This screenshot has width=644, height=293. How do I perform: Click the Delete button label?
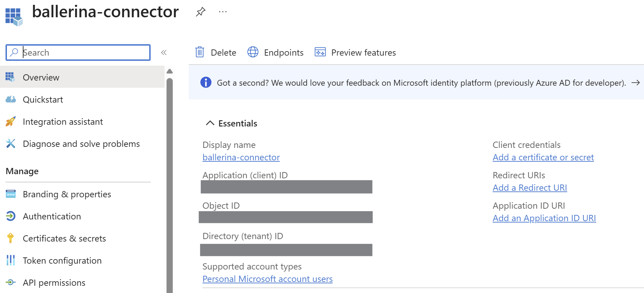pos(224,53)
